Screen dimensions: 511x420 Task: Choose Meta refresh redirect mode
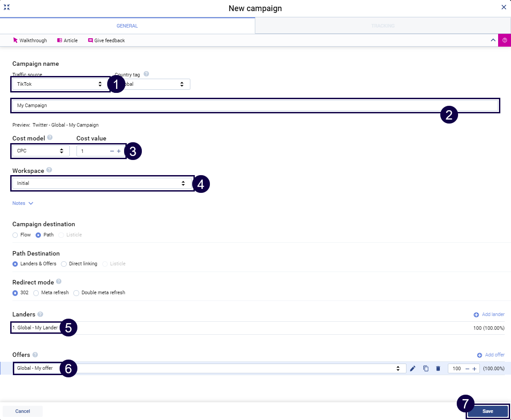coord(36,293)
